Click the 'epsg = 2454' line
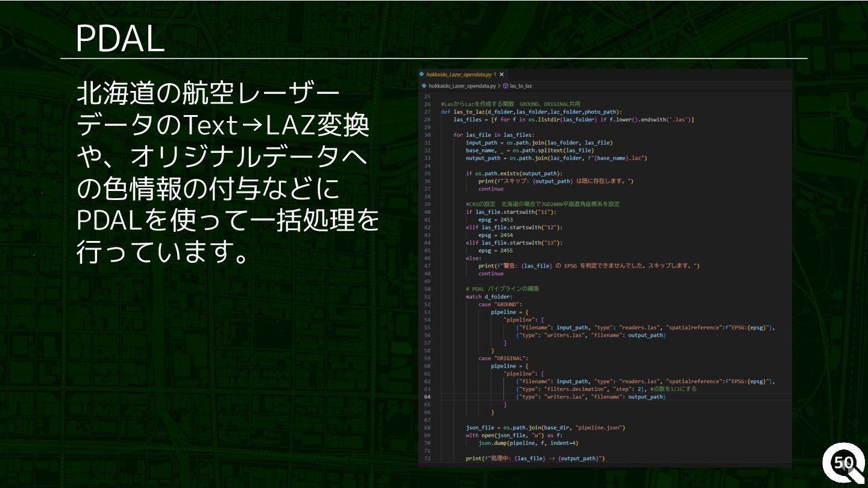Viewport: 868px width, 488px height. click(495, 236)
